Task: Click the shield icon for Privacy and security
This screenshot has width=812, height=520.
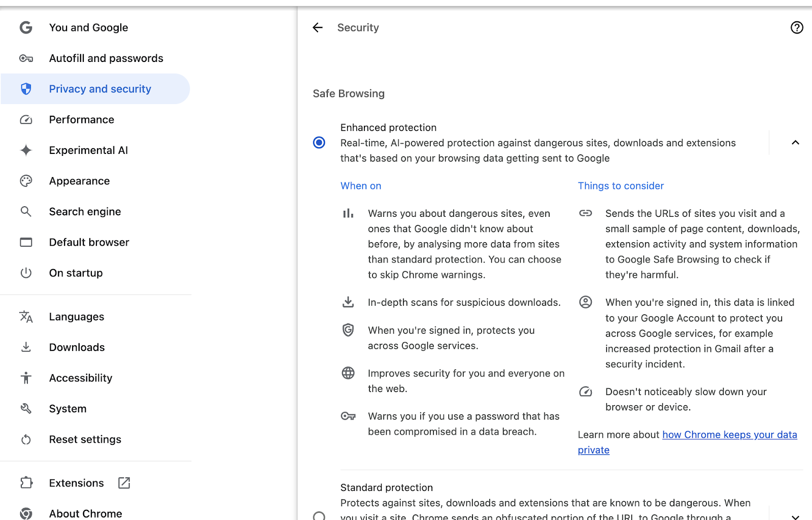Action: [x=26, y=89]
